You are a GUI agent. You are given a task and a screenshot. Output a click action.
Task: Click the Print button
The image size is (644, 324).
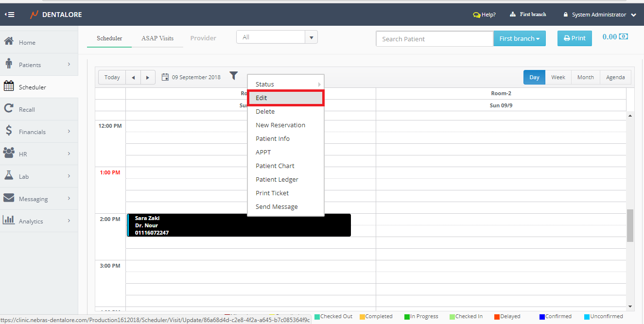pos(574,38)
